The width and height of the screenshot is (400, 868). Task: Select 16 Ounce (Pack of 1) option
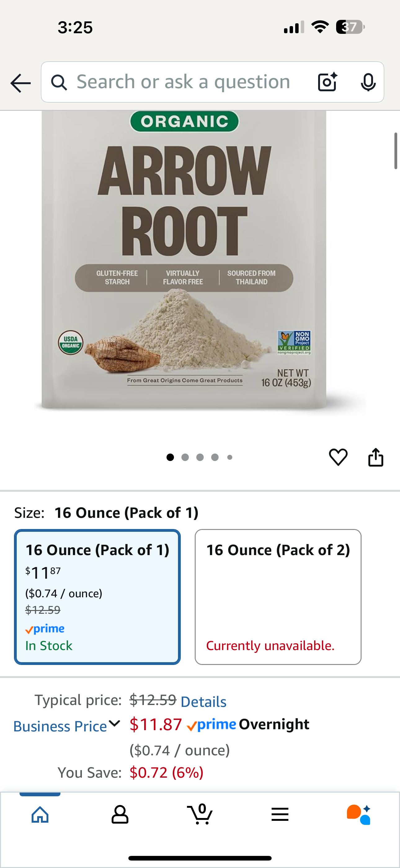click(97, 597)
